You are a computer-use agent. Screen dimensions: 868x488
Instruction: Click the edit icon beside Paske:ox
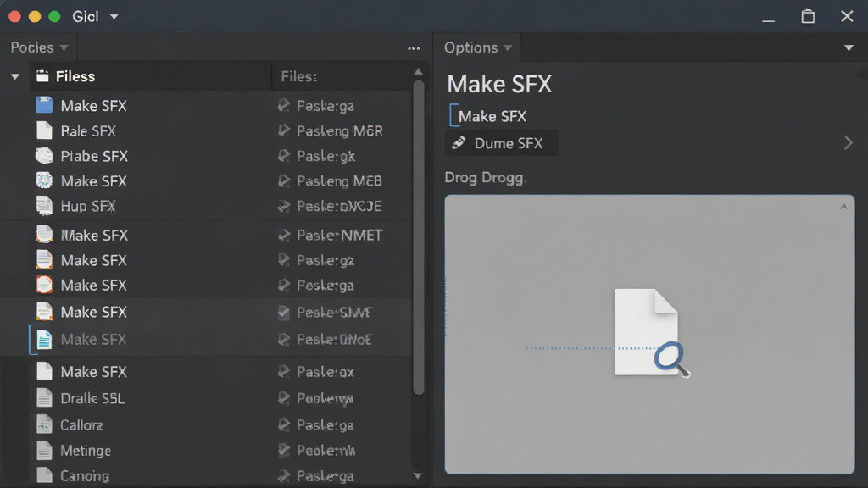[x=283, y=372]
